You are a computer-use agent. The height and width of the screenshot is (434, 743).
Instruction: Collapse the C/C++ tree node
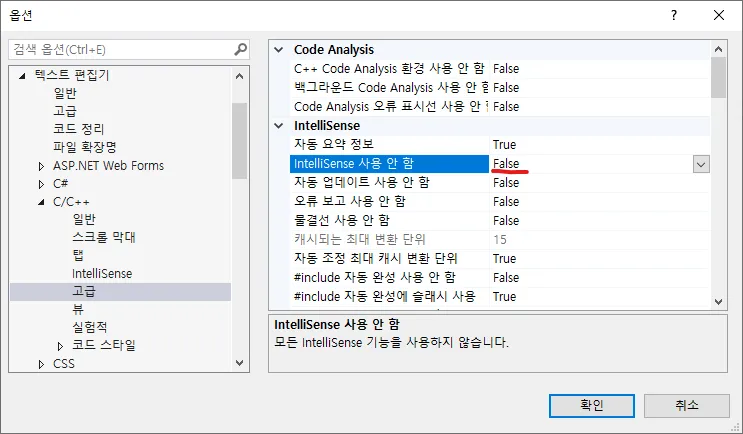[x=42, y=202]
